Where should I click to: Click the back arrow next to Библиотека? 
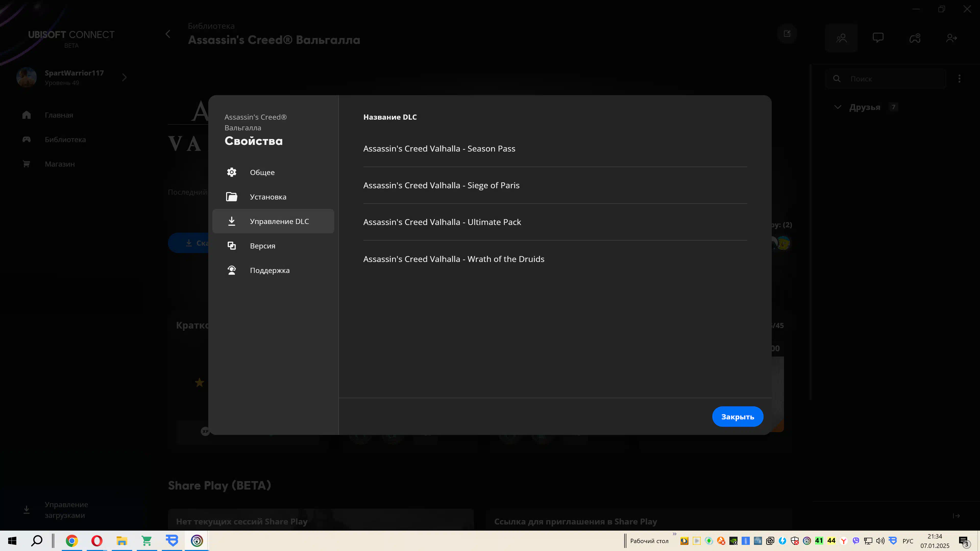coord(168,34)
